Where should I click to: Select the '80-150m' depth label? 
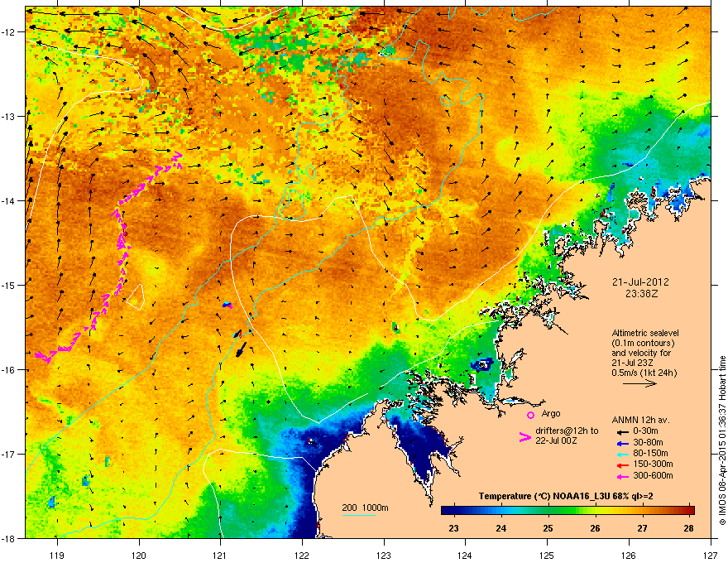(650, 453)
